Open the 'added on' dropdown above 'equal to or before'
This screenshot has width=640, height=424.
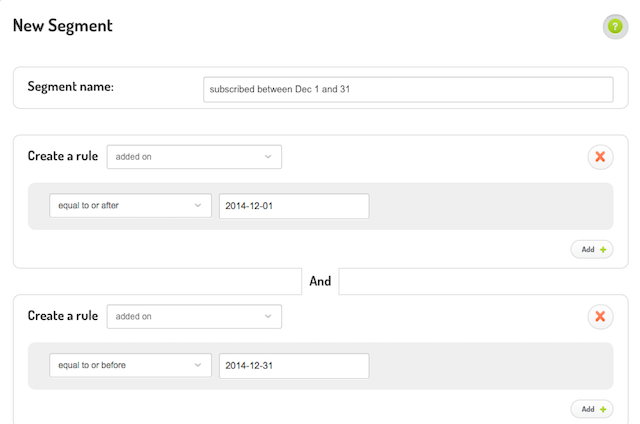pos(194,316)
